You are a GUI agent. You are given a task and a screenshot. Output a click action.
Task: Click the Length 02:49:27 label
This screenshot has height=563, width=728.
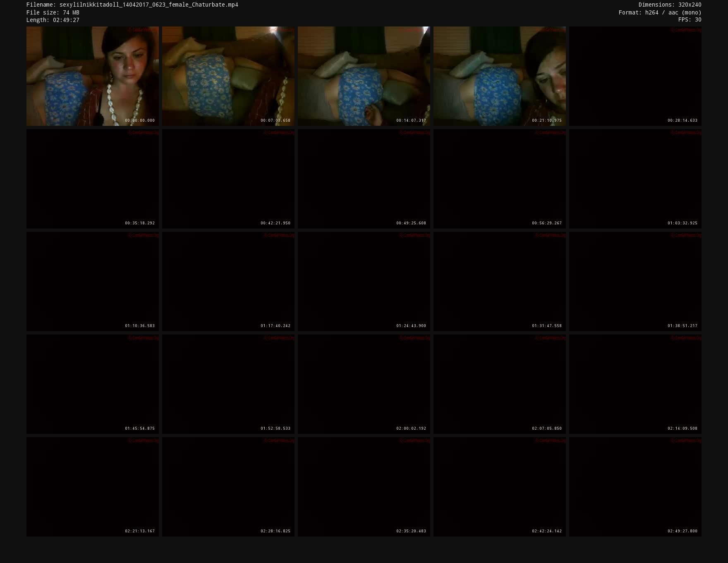[53, 20]
